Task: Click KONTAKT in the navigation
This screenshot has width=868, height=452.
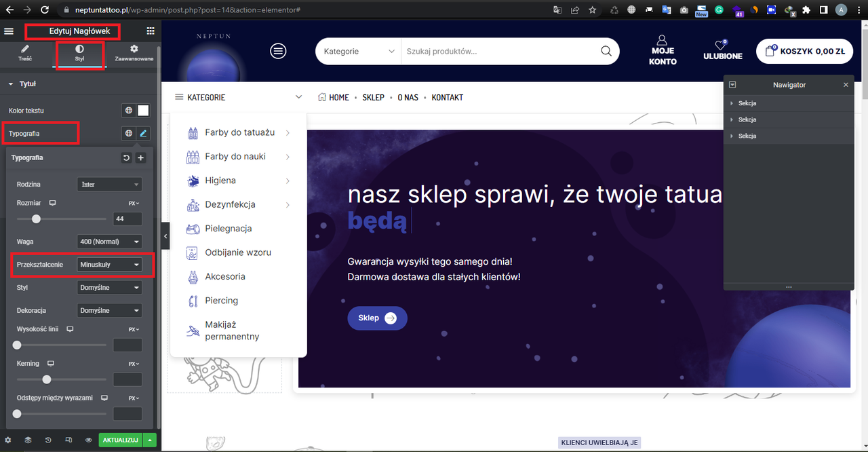Action: [x=448, y=98]
